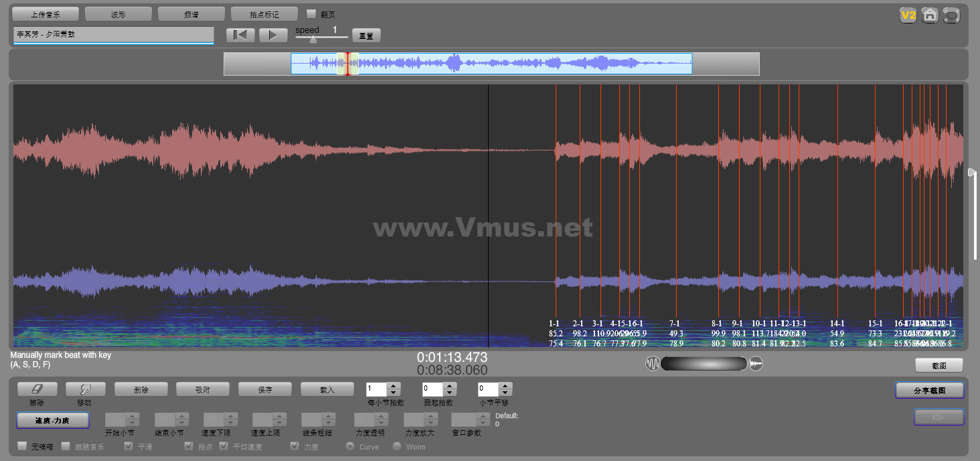The width and height of the screenshot is (980, 461).
Task: Click the 载入 load button
Action: pyautogui.click(x=327, y=389)
